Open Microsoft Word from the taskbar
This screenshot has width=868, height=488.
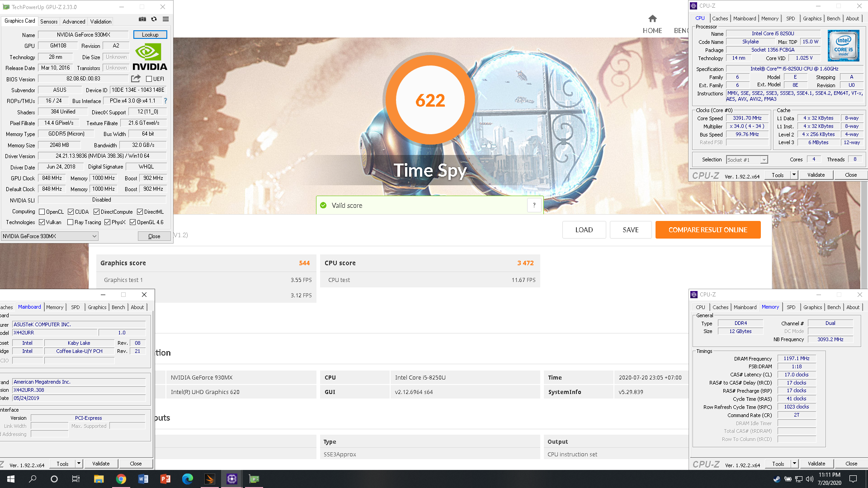[x=143, y=479]
